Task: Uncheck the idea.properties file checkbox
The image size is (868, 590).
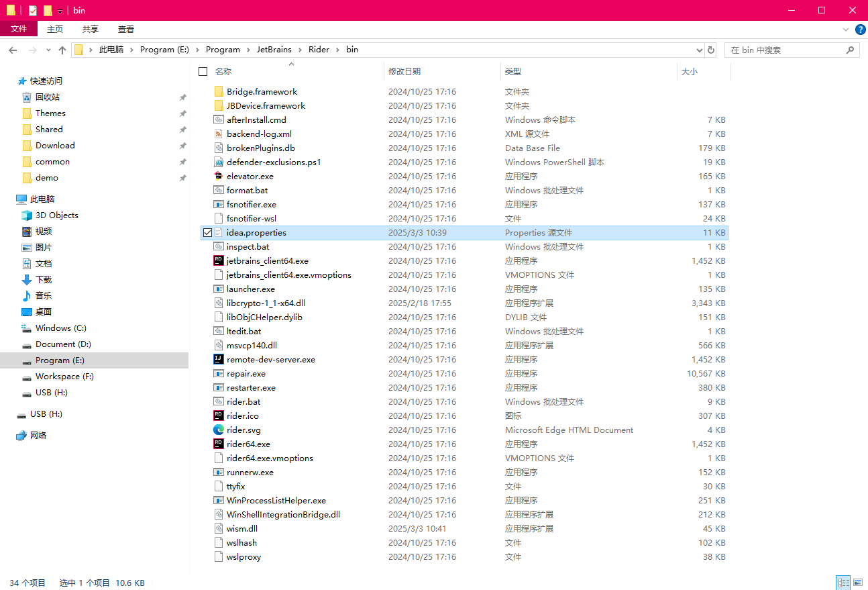Action: [x=207, y=232]
